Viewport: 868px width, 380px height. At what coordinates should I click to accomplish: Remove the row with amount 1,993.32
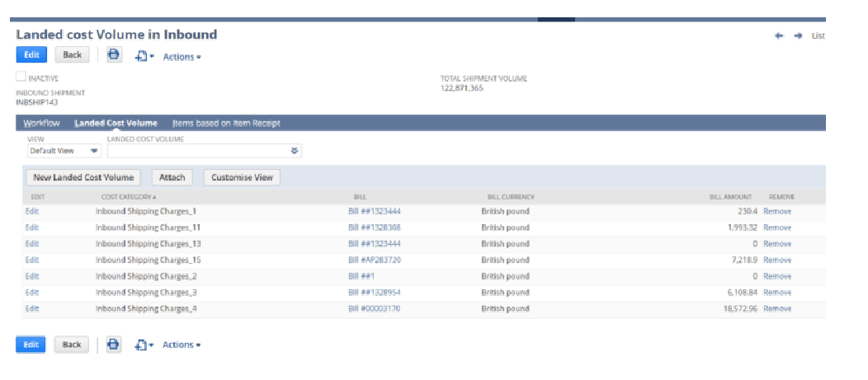click(777, 228)
